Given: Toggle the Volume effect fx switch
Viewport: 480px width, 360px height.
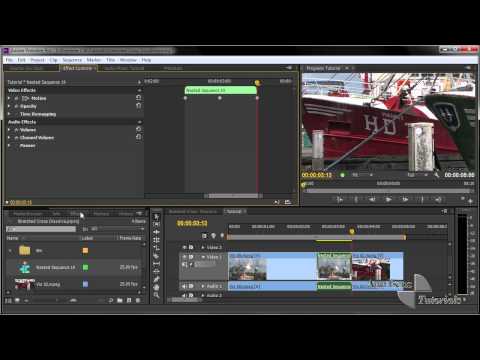Looking at the screenshot, I should 16,130.
